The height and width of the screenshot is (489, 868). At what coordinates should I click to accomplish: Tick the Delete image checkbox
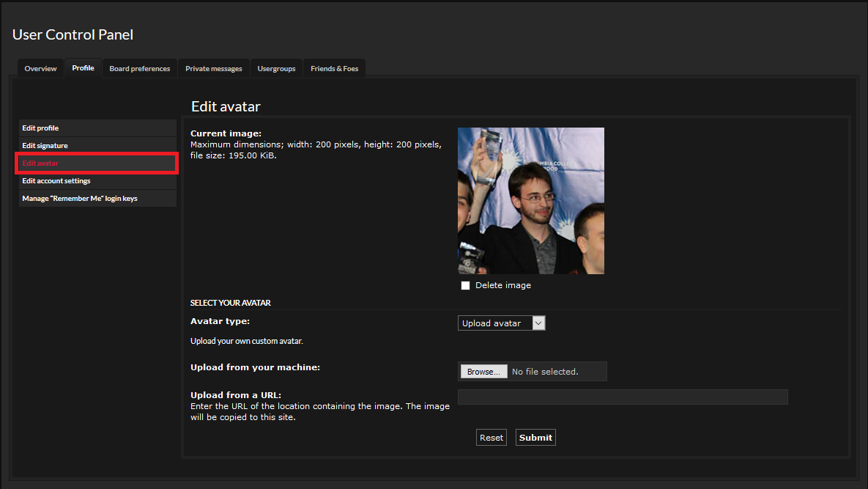click(x=466, y=286)
